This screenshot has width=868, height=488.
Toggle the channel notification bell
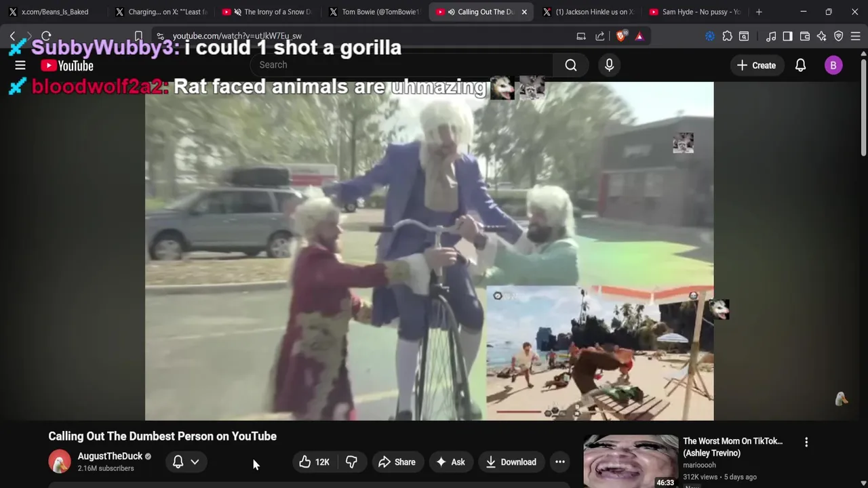click(178, 462)
